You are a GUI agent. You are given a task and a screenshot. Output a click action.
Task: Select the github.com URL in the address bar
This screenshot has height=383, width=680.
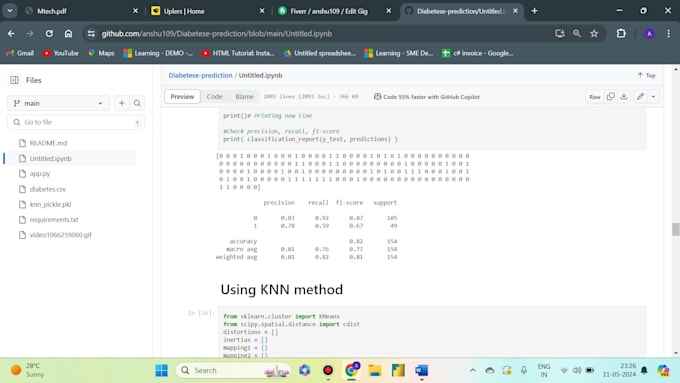pyautogui.click(x=217, y=33)
